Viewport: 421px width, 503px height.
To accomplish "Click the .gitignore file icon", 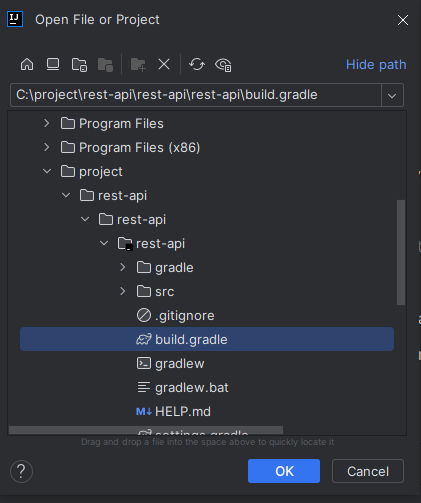I will pos(144,315).
